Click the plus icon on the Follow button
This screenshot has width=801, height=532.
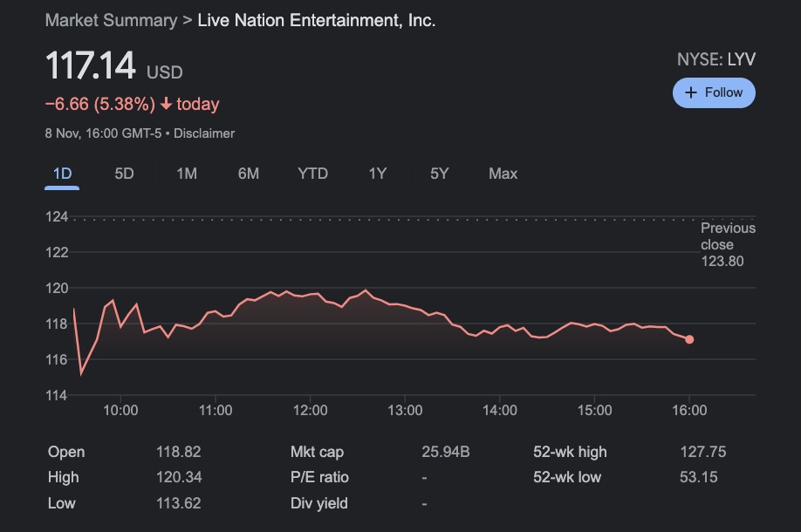[691, 93]
